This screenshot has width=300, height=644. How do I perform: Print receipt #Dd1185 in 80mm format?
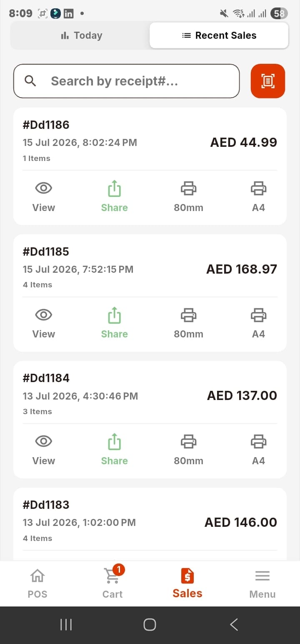point(188,323)
